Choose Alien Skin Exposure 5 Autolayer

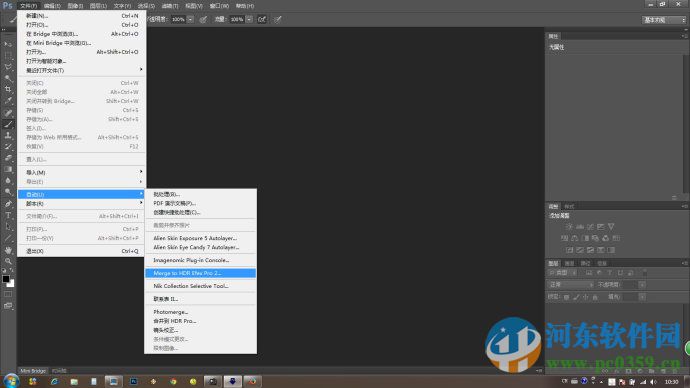coord(200,238)
